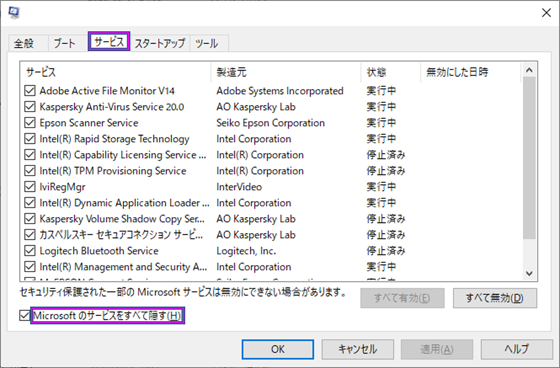
Task: Click the system configuration icon in title bar
Action: [14, 12]
